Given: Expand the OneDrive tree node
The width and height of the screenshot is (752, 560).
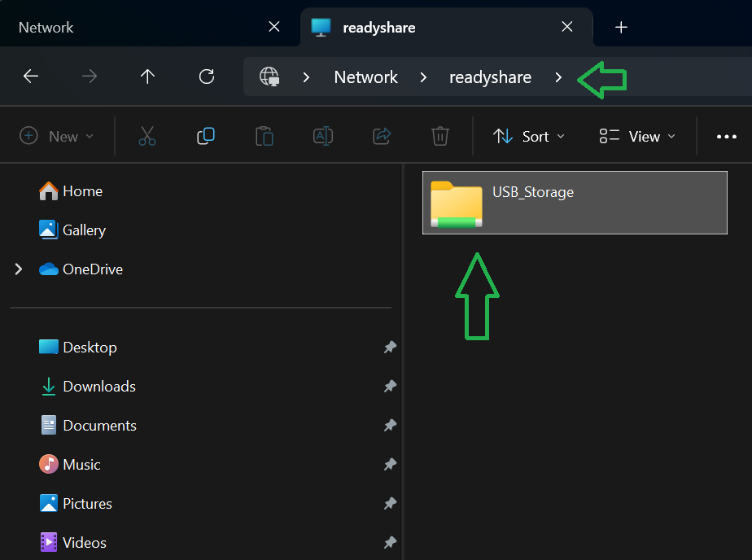Looking at the screenshot, I should coord(19,269).
